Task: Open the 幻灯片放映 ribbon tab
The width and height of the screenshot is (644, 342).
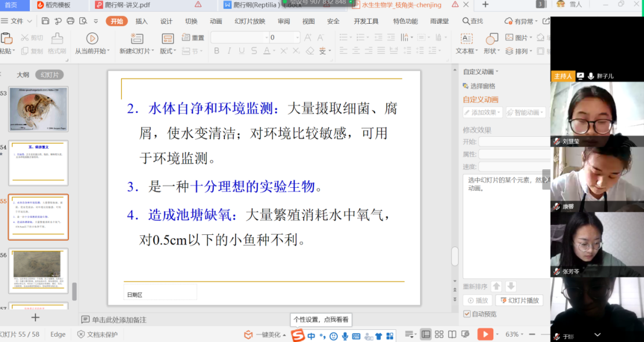Action: pyautogui.click(x=250, y=21)
